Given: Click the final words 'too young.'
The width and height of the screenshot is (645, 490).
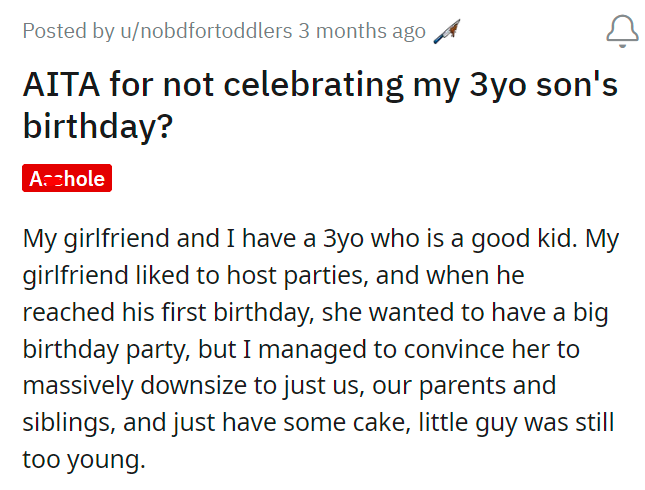Looking at the screenshot, I should (84, 460).
